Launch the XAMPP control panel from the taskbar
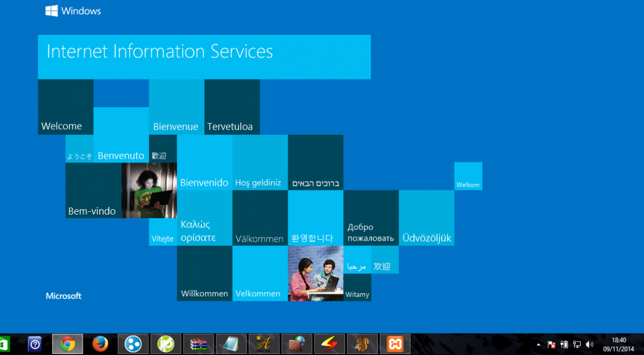This screenshot has height=355, width=644. (x=395, y=344)
